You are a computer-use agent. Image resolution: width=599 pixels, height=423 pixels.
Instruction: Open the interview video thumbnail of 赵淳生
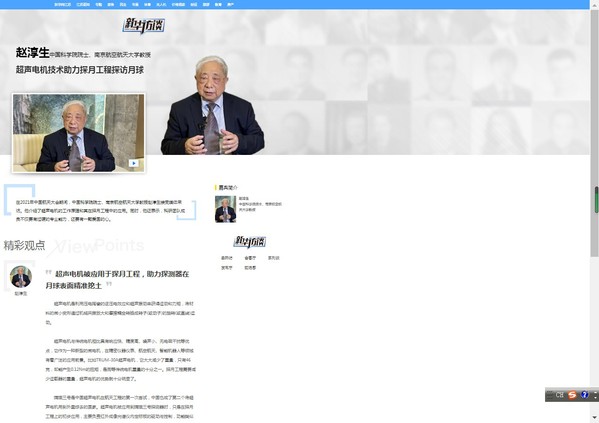coord(79,133)
